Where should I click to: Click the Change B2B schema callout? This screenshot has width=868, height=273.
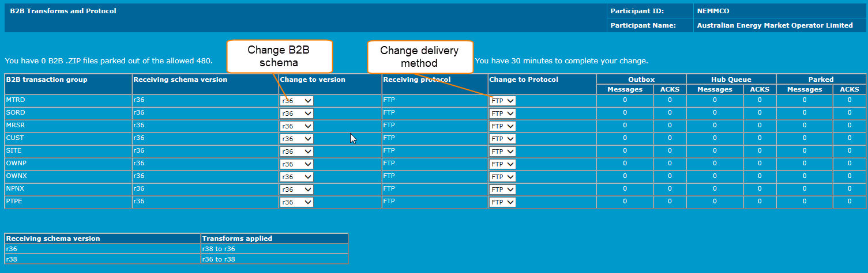(279, 56)
